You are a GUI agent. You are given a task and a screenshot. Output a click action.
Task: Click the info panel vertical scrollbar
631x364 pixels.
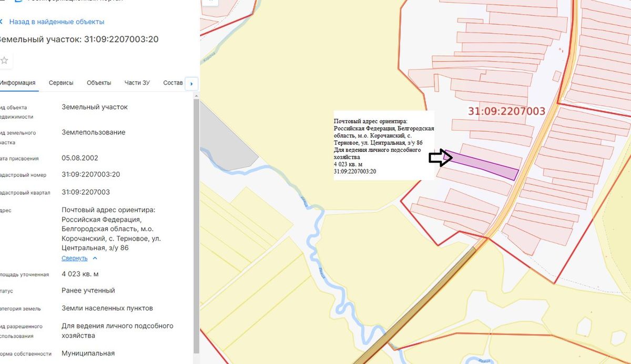pyautogui.click(x=197, y=226)
